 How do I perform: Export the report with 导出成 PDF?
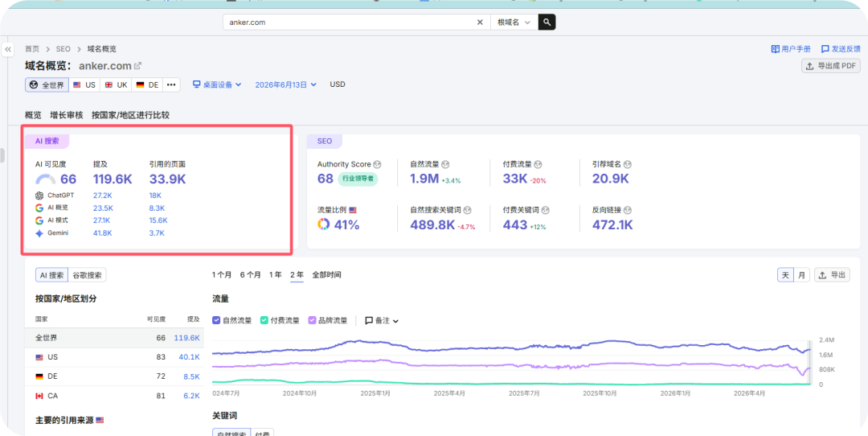pos(831,66)
